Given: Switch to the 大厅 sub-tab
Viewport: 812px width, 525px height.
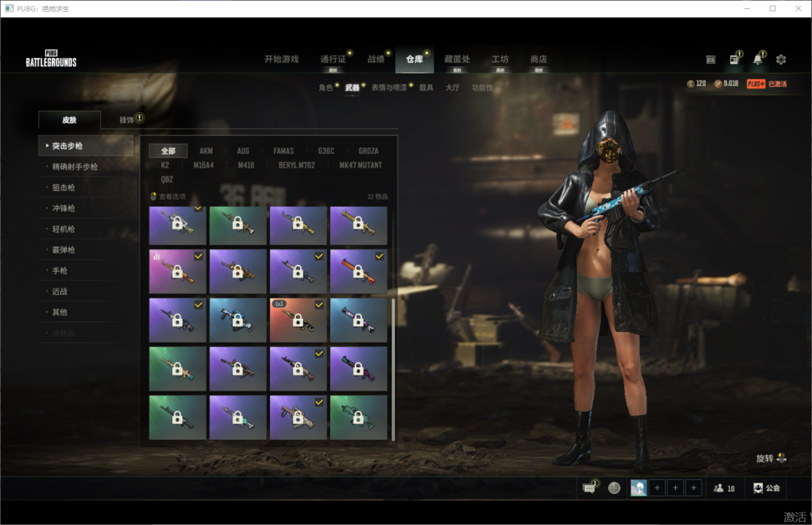Looking at the screenshot, I should click(453, 87).
